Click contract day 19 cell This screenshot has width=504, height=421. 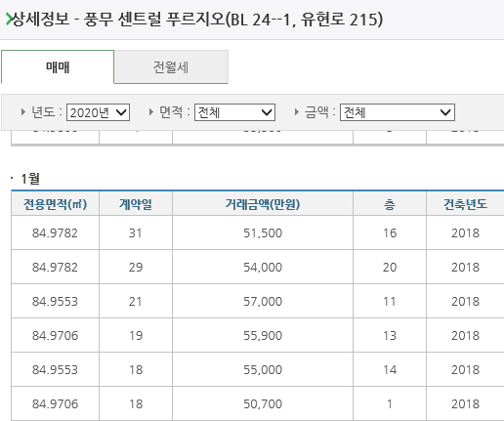136,336
